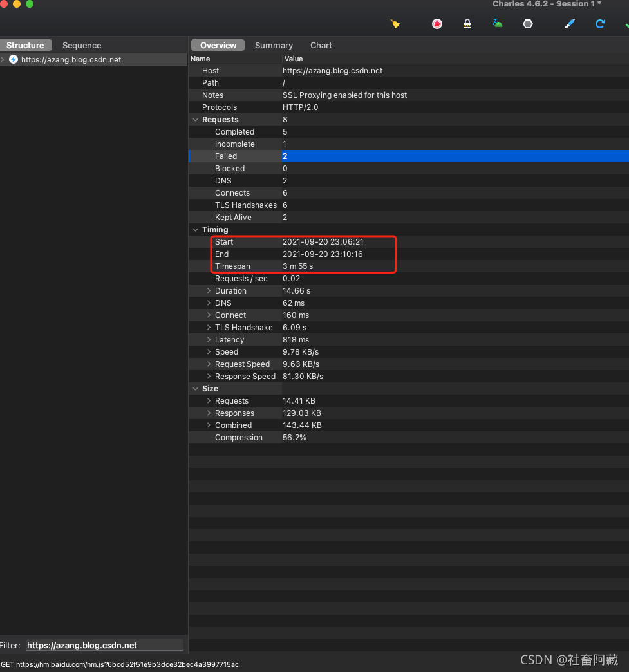Screen dimensions: 629x672
Task: Click the Filter input field
Action: pos(105,645)
